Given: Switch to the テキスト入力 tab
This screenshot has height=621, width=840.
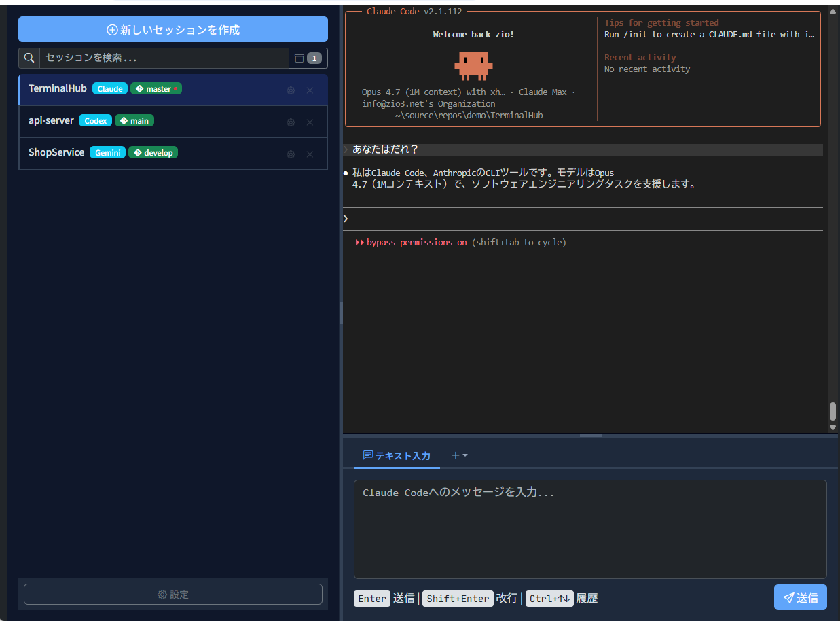Looking at the screenshot, I should click(x=397, y=456).
